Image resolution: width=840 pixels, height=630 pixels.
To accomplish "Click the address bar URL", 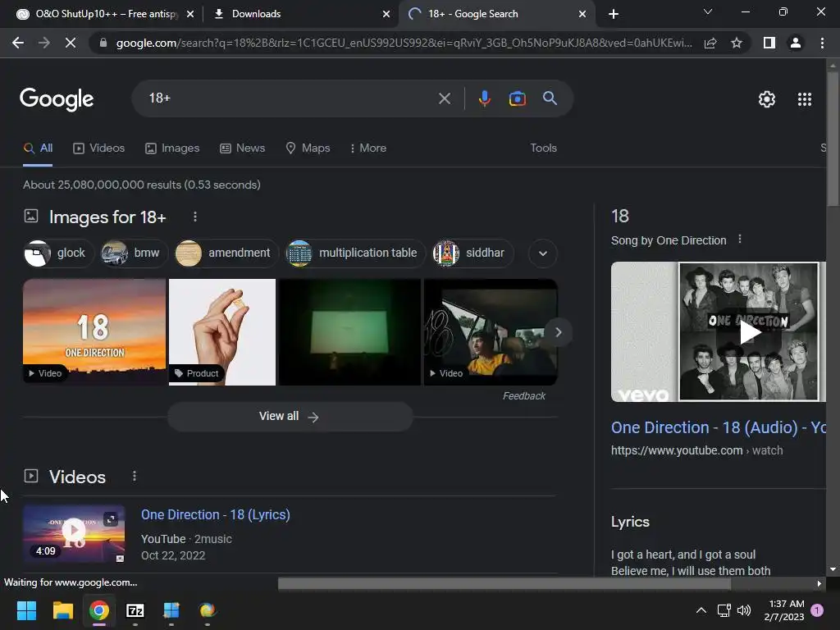I will pos(404,43).
